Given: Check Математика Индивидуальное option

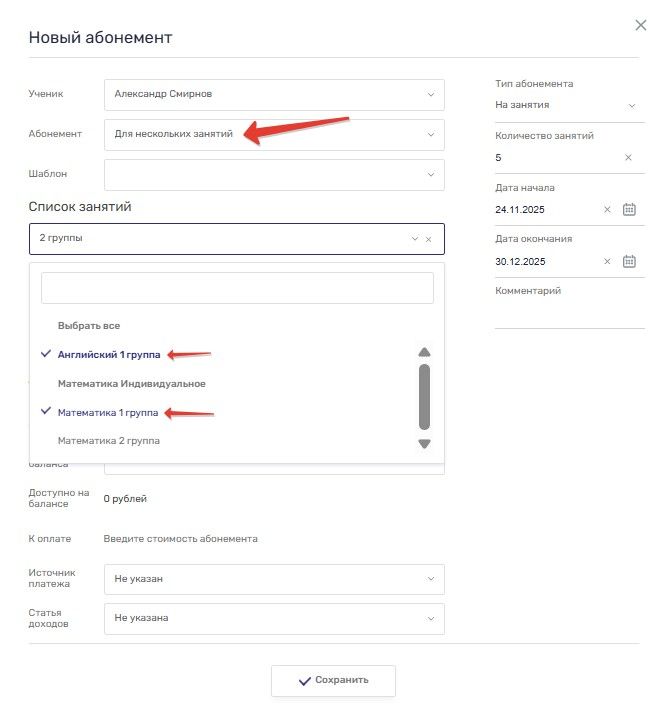Looking at the screenshot, I should click(x=131, y=383).
